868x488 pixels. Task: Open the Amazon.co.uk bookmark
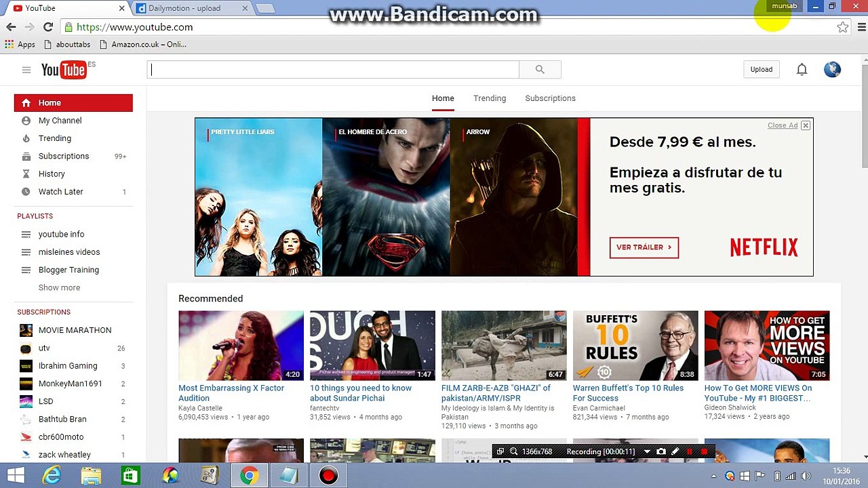142,45
